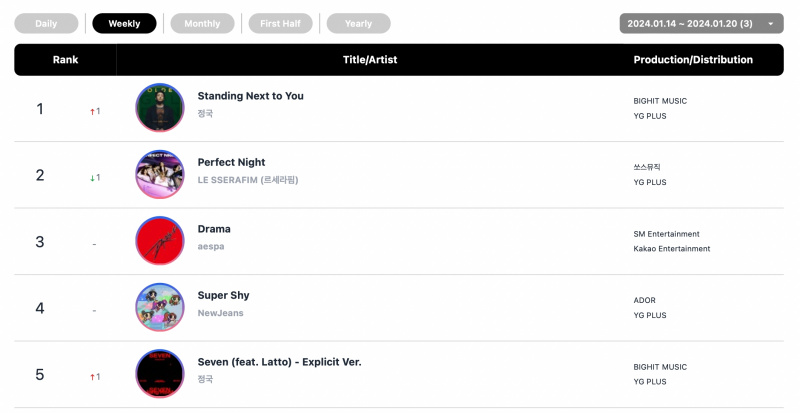This screenshot has height=413, width=800.
Task: Open Perfect Night album cover
Action: pos(160,174)
